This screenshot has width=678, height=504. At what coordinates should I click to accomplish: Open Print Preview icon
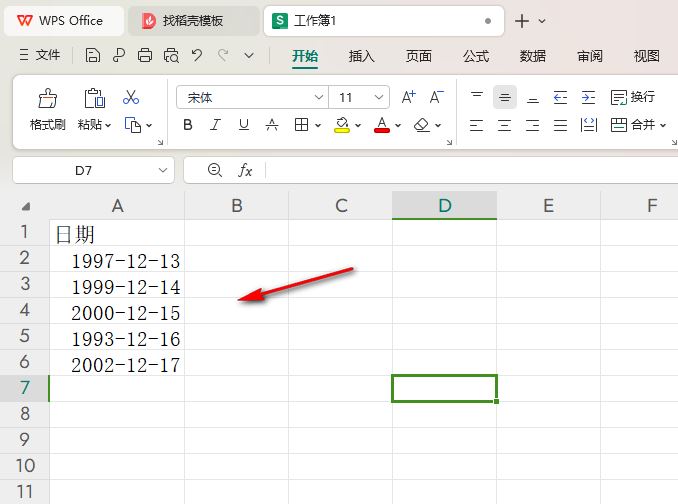[171, 56]
